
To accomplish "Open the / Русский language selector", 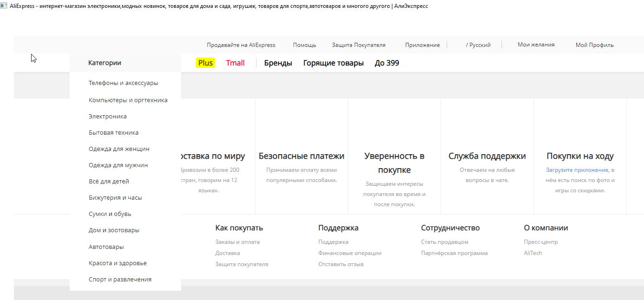I will tap(478, 45).
